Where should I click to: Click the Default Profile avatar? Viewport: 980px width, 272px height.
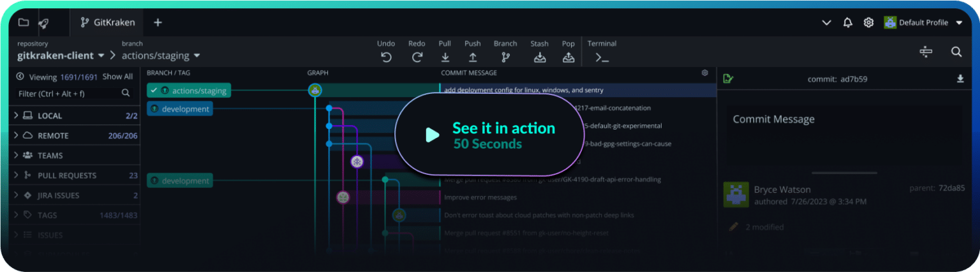(889, 22)
